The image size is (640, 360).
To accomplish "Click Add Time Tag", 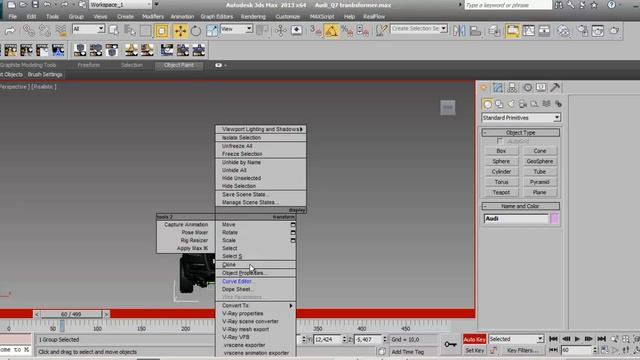I will [408, 352].
